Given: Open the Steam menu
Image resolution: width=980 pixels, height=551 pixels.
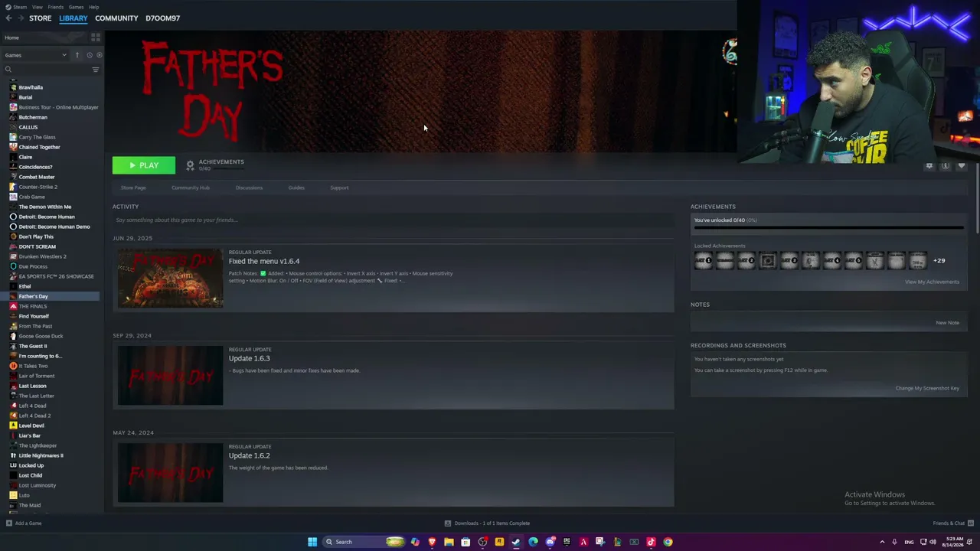Looking at the screenshot, I should 20,7.
